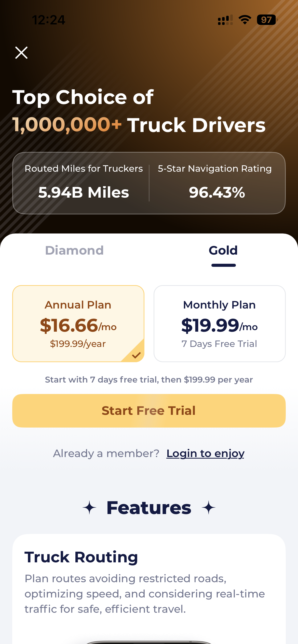Tap the sparkle icon right of Features
The image size is (298, 644).
pos(209,507)
